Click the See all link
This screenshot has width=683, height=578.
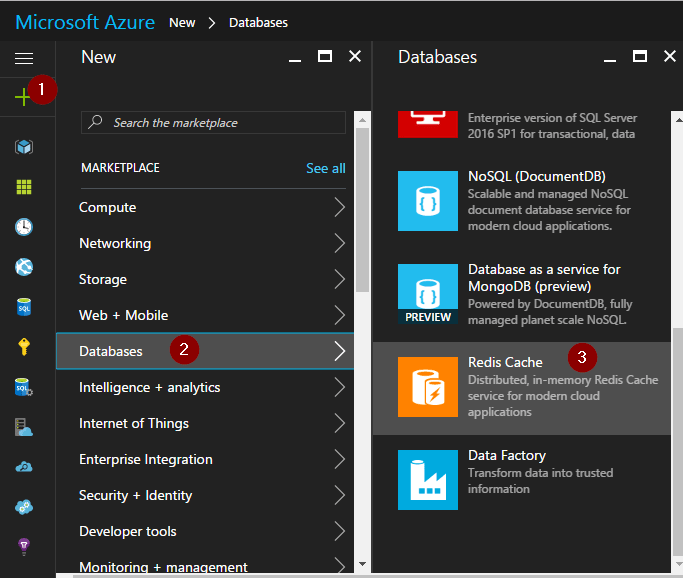325,168
